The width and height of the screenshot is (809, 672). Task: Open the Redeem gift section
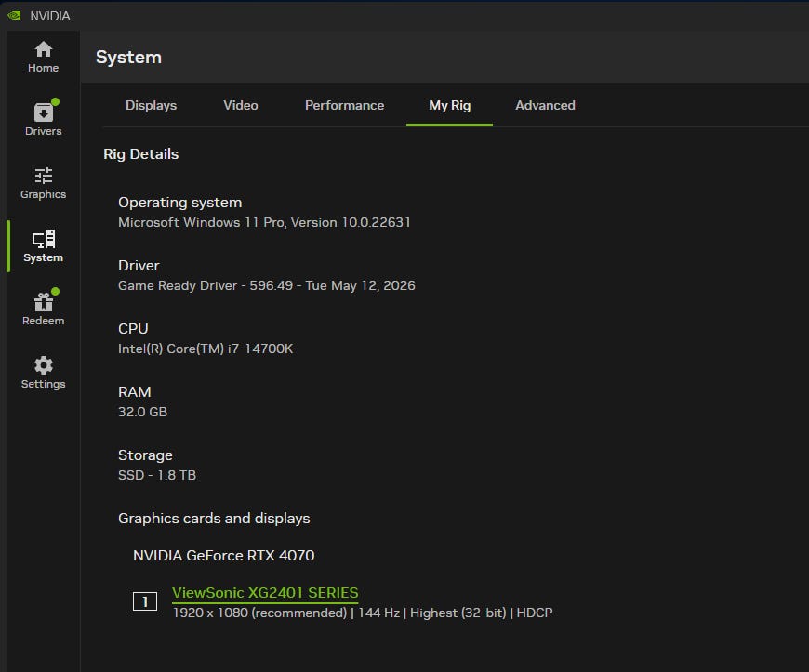coord(44,309)
